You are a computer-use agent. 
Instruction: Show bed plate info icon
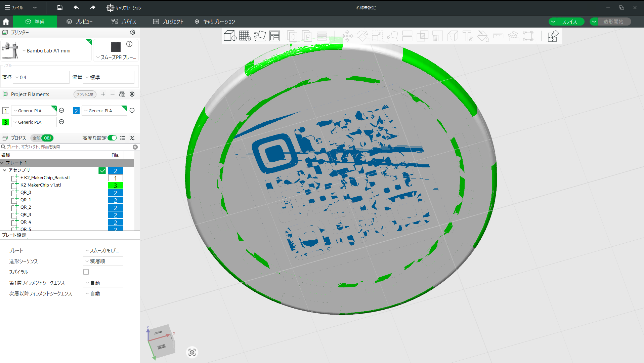[129, 44]
